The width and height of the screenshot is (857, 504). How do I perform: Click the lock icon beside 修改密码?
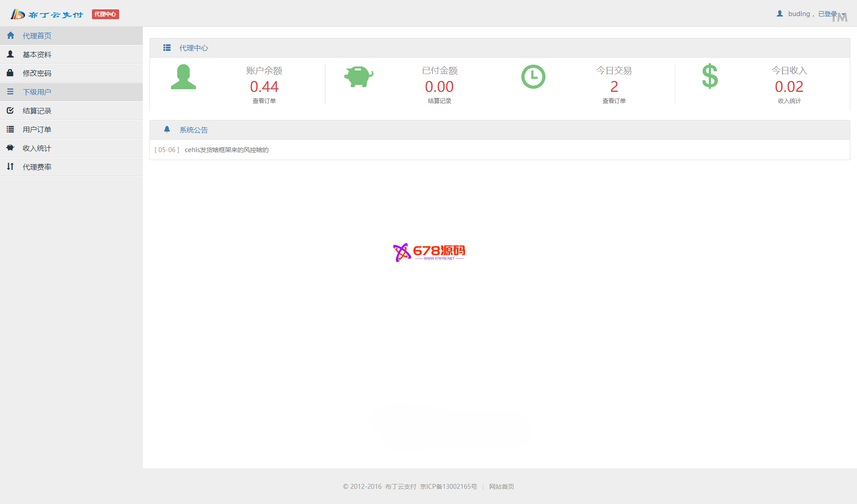(10, 73)
